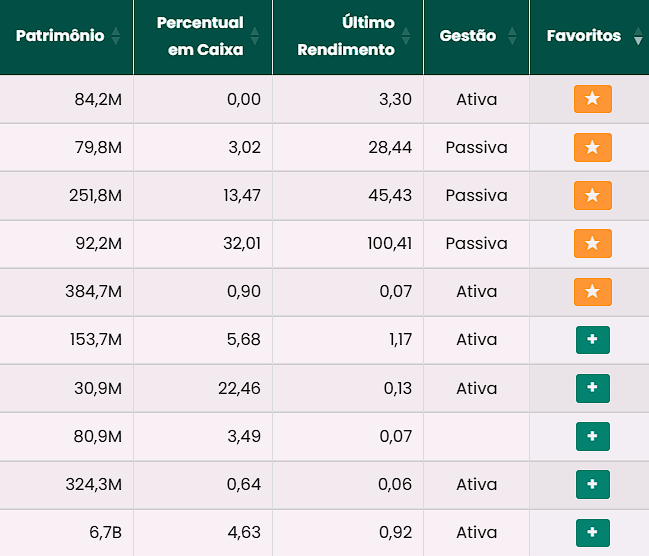Sort table by Patrimônio column arrows
Image resolution: width=649 pixels, height=556 pixels.
click(x=116, y=36)
